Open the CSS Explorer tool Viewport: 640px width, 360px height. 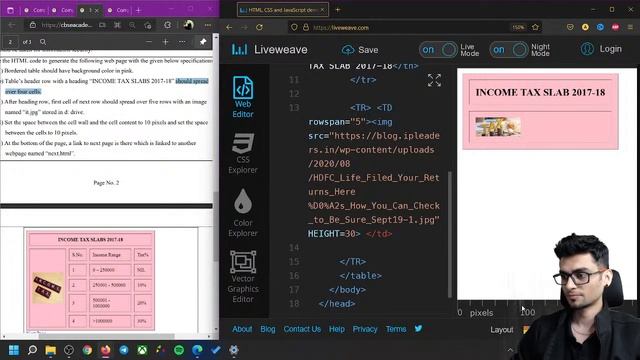243,153
